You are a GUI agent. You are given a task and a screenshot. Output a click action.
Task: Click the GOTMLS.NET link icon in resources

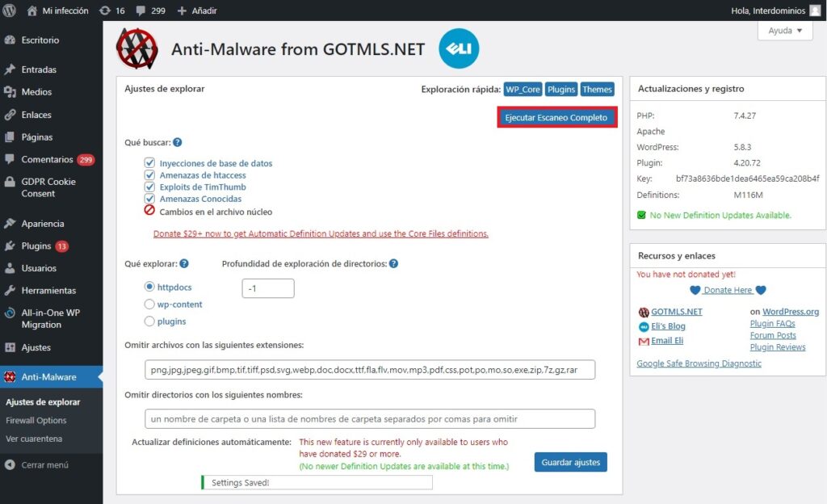tap(644, 312)
